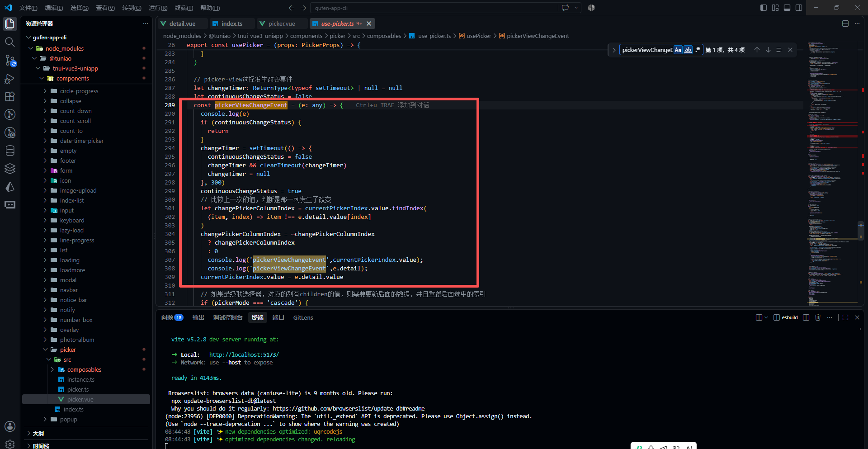Image resolution: width=868 pixels, height=449 pixels.
Task: Open instance.ts in the file tree
Action: click(x=80, y=379)
